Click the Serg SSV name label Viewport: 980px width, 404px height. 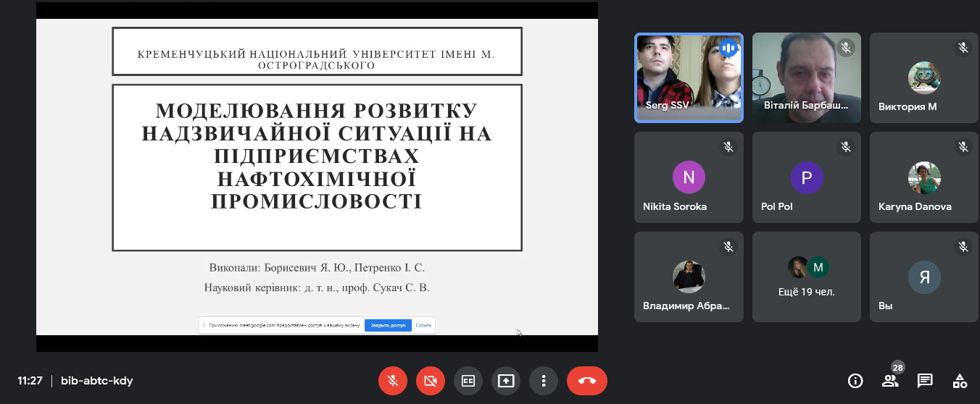[x=667, y=105]
